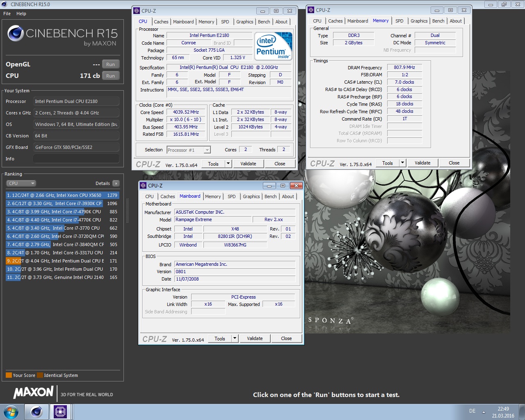Viewport: 525px width, 420px height.
Task: Click Validate in the CPU window
Action: (x=248, y=164)
